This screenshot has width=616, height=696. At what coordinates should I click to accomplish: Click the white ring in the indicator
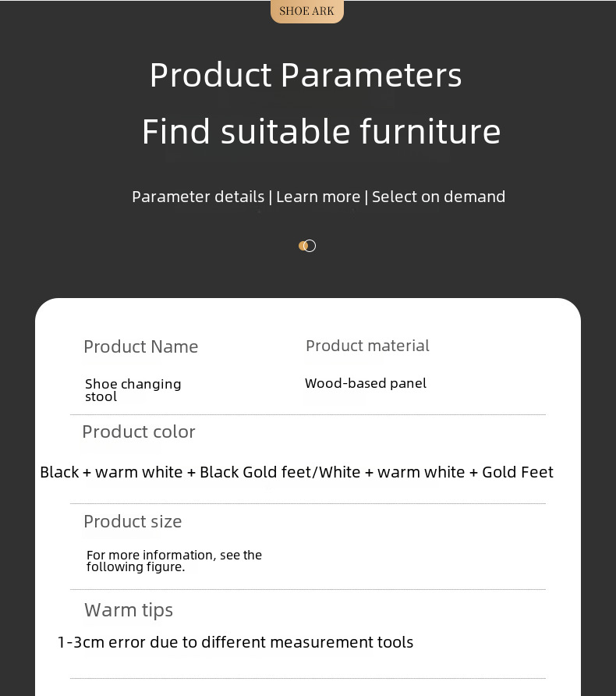coord(310,246)
